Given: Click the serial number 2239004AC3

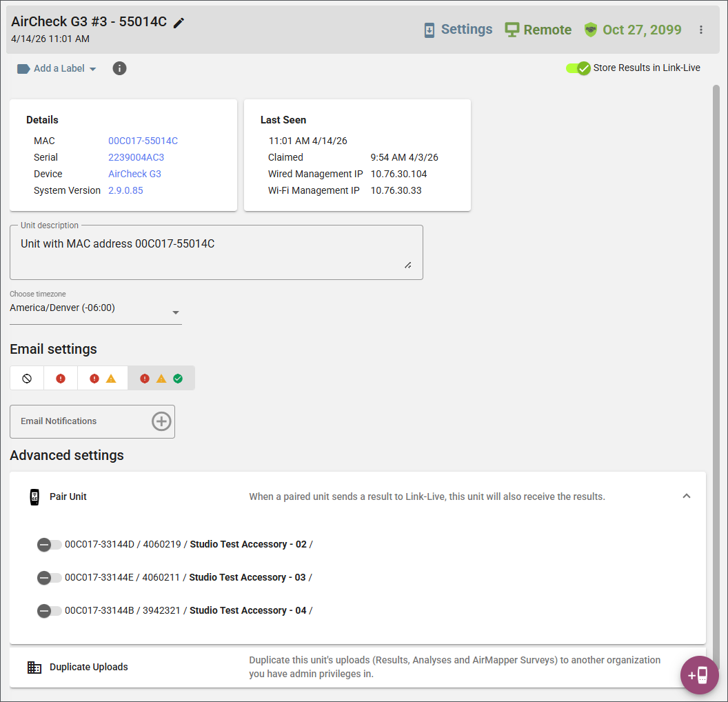Looking at the screenshot, I should click(136, 157).
